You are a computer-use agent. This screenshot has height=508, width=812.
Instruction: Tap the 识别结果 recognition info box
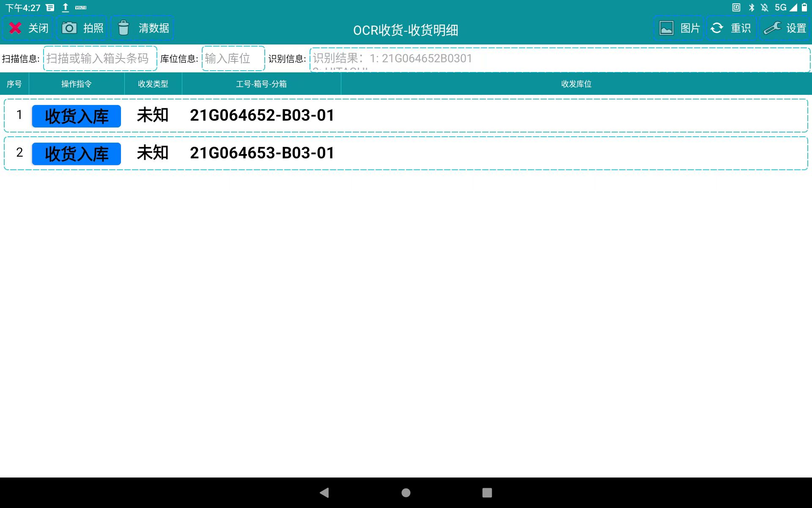(x=560, y=59)
